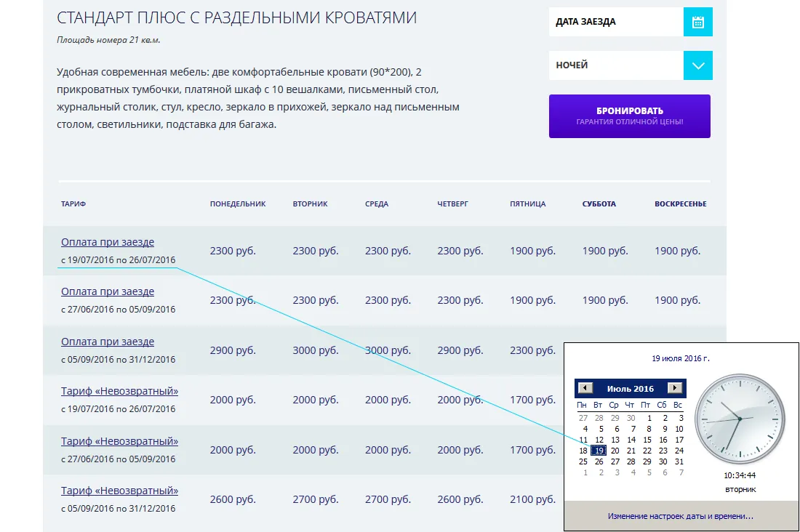Click room title СТАНДАРТ ПЛЮС С РАЗДЕЛЬНЫМИ КРОВАТЯМИ

coord(237,18)
